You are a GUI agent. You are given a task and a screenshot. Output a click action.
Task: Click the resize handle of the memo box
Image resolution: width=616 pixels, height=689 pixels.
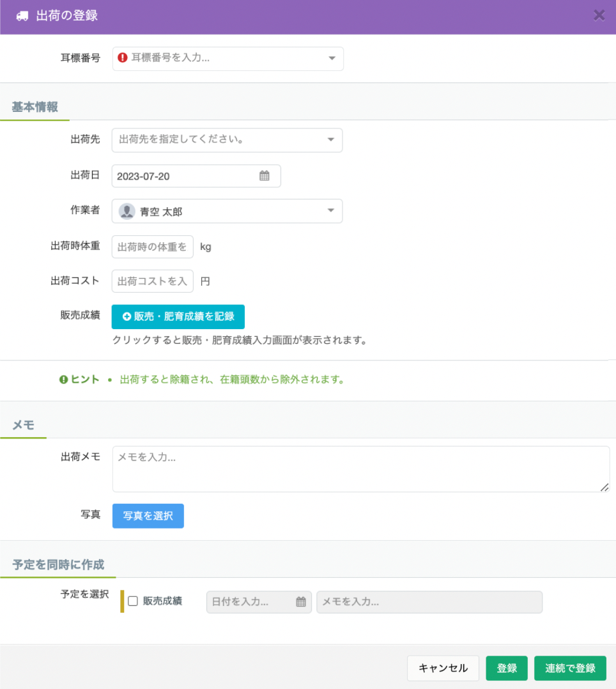coord(604,487)
